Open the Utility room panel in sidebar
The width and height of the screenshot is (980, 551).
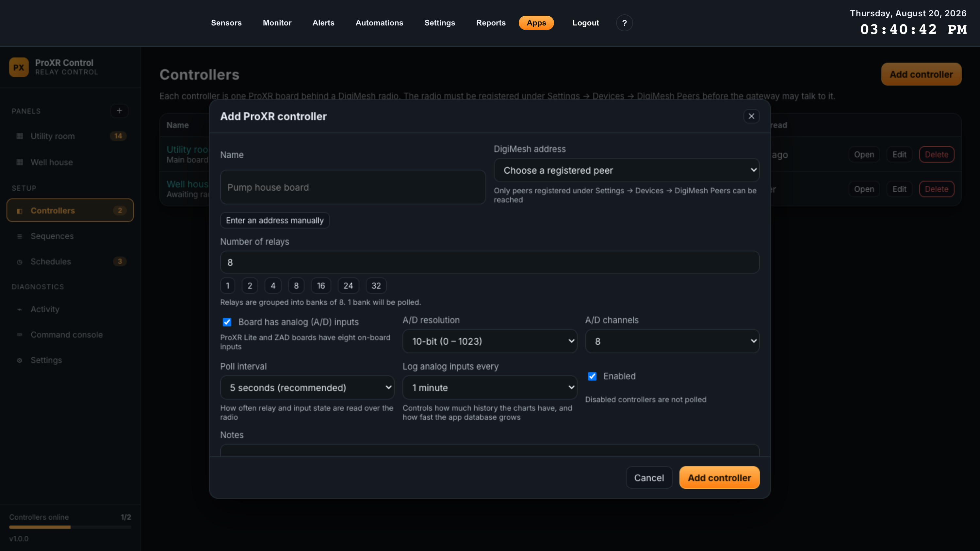[70, 136]
